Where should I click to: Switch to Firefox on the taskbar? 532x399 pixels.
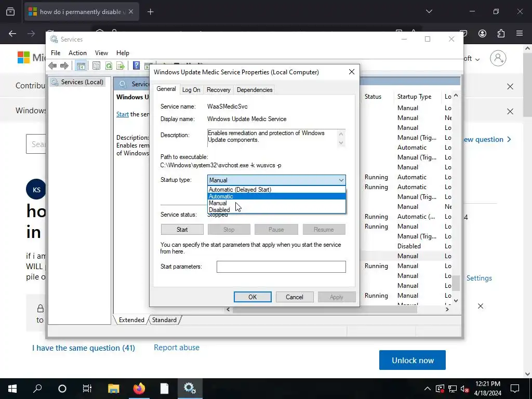tap(139, 389)
